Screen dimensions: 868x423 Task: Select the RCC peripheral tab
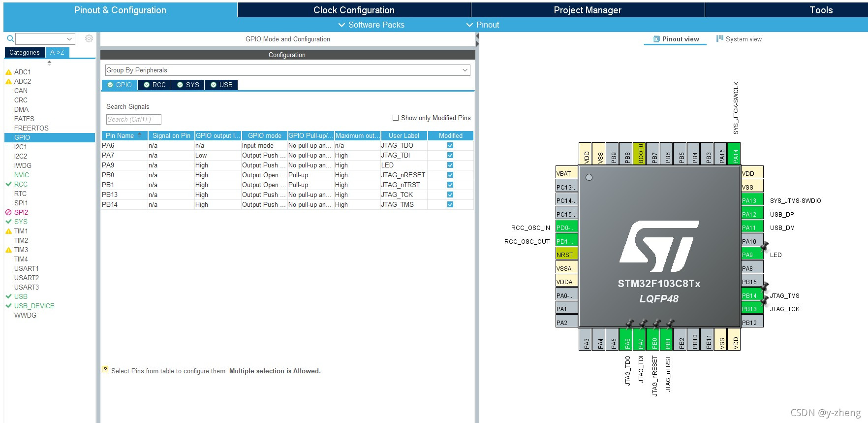[155, 85]
